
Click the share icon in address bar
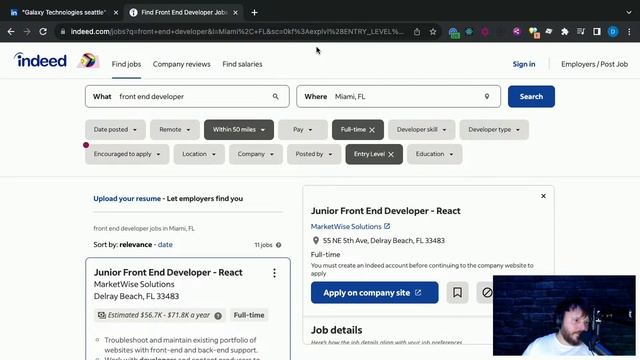pyautogui.click(x=417, y=31)
